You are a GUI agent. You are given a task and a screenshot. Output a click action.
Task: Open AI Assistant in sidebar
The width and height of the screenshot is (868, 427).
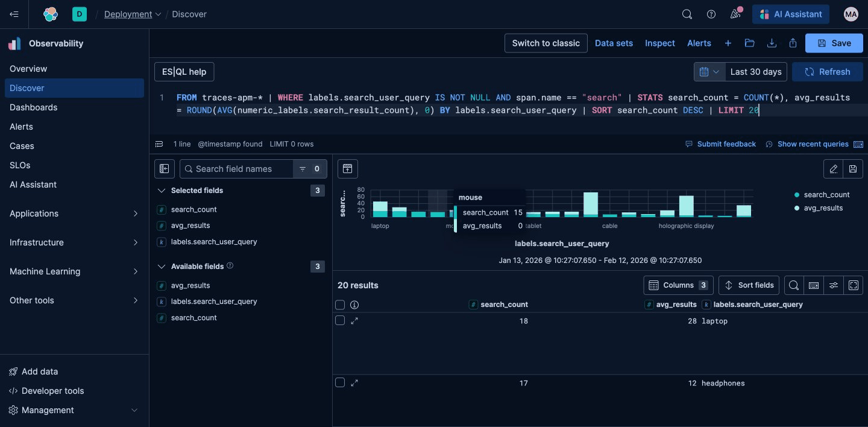[x=74, y=185]
